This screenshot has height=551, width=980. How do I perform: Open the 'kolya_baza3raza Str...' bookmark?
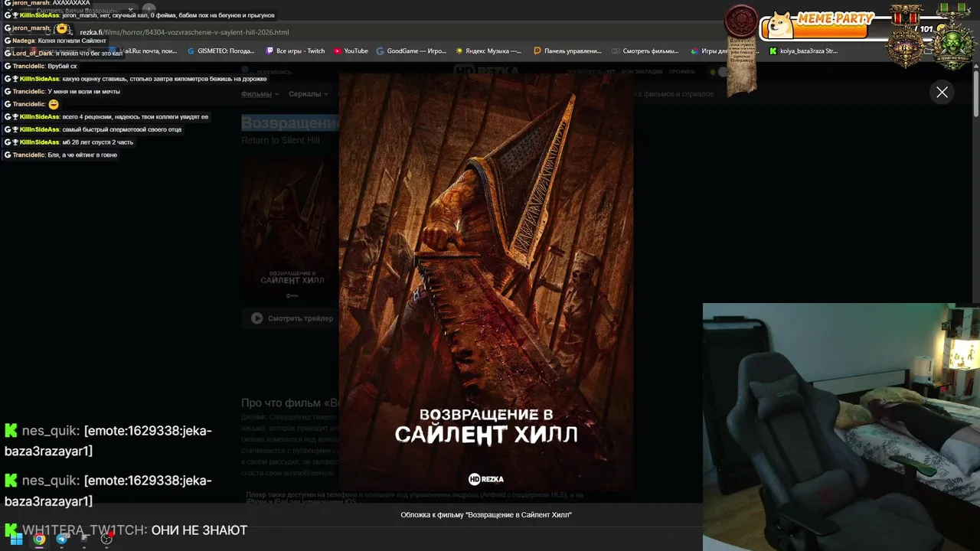tap(803, 51)
